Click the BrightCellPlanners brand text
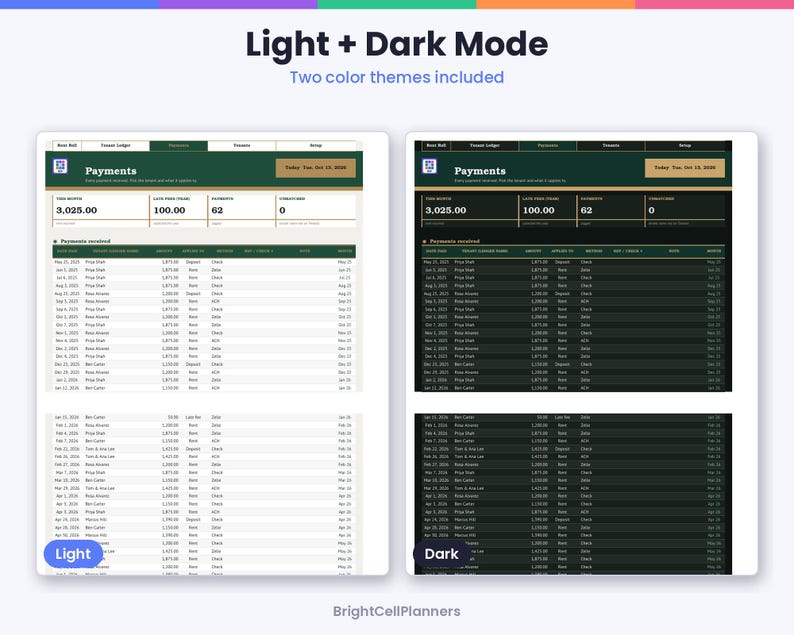794x635 pixels. tap(396, 611)
